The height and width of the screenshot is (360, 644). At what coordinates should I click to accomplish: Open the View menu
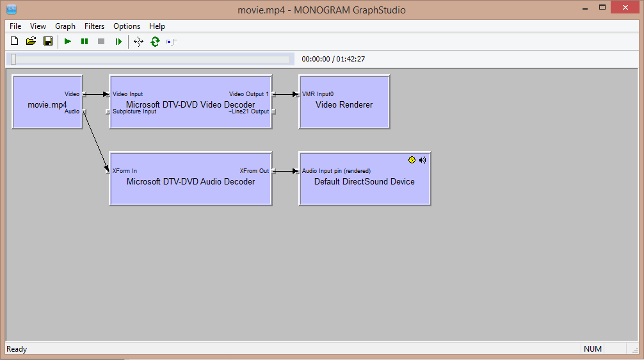(x=38, y=26)
